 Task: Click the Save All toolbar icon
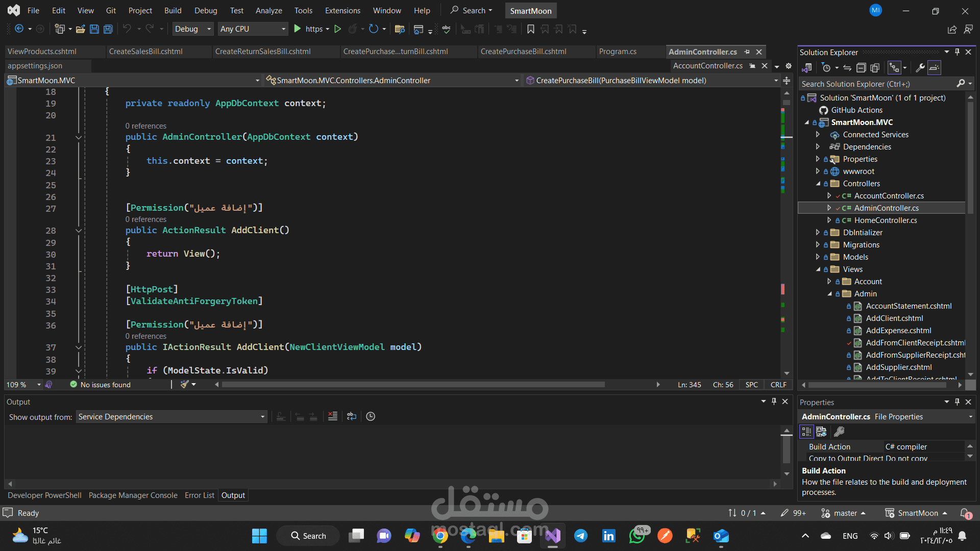click(x=108, y=29)
